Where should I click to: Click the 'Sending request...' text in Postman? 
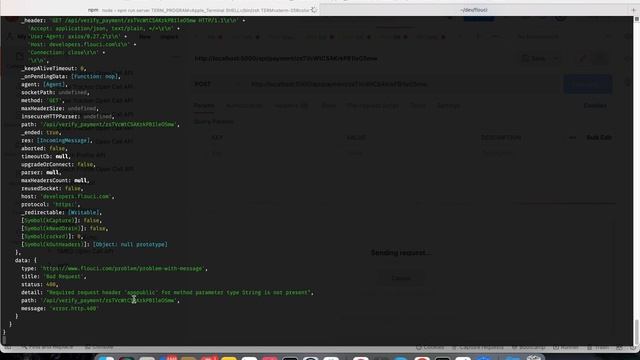[401, 253]
